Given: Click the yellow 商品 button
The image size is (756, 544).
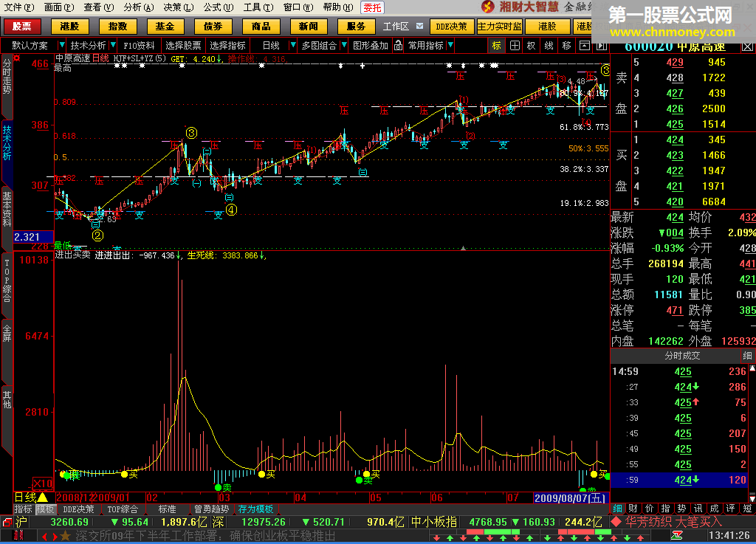Looking at the screenshot, I should point(261,26).
